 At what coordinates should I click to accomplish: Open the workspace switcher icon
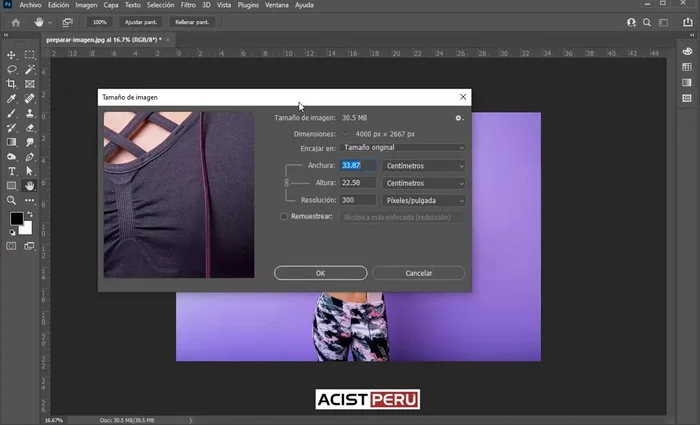point(664,22)
